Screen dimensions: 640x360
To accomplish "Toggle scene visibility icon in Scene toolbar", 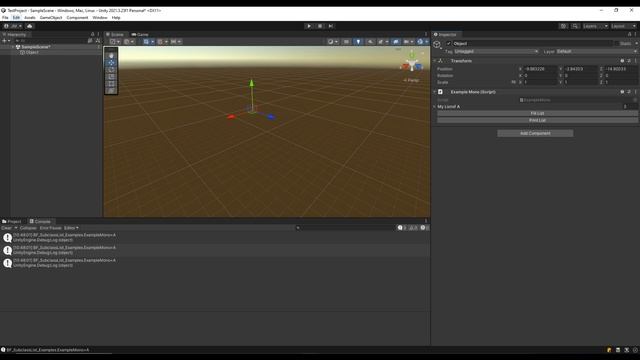I will coord(396,42).
